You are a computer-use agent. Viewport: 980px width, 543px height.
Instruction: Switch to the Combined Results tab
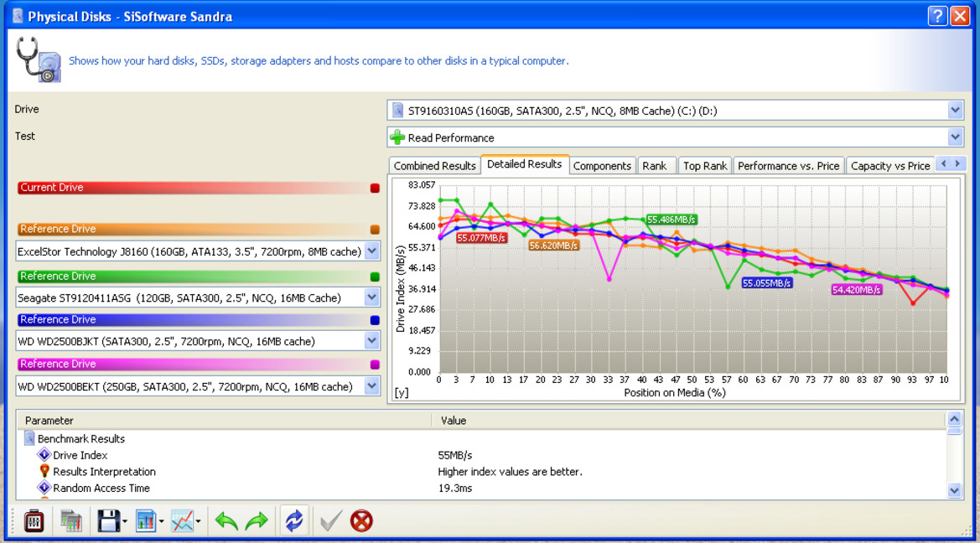click(x=434, y=166)
